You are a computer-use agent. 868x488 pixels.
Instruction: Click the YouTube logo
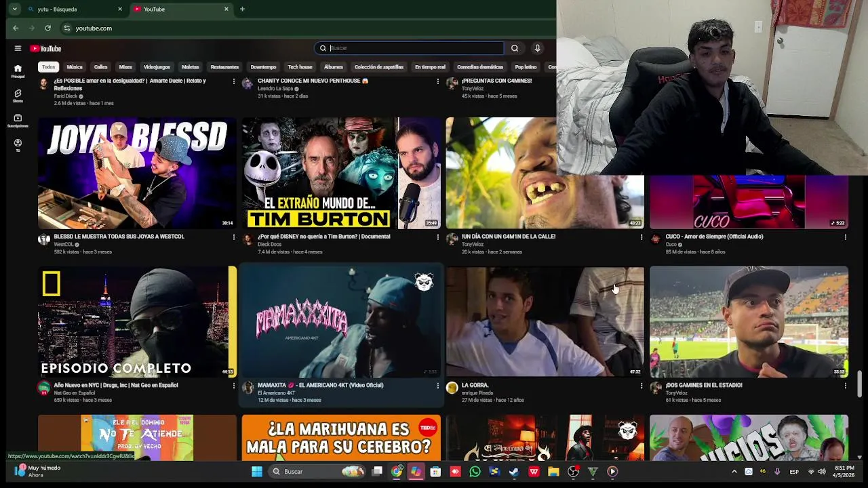coord(45,49)
